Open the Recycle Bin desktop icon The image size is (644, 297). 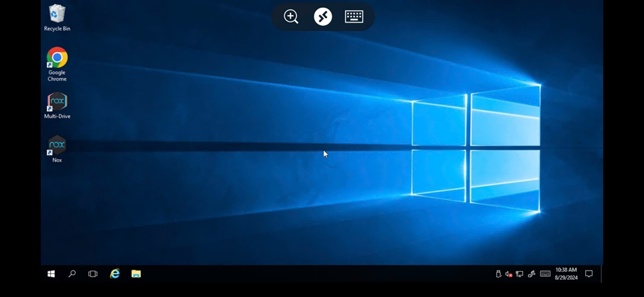click(57, 18)
